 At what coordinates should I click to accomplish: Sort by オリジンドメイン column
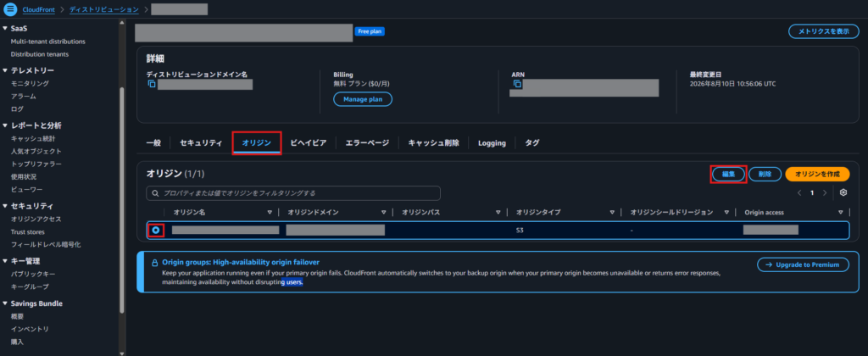click(x=384, y=212)
